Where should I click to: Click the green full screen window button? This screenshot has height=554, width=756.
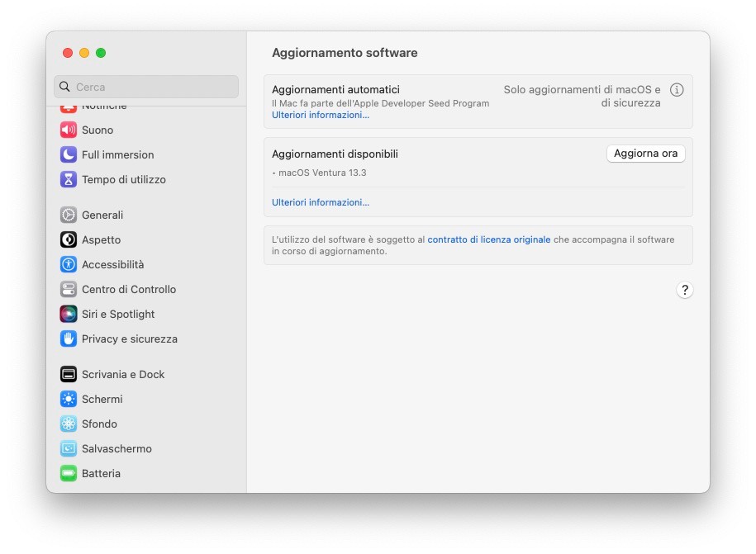[x=101, y=53]
